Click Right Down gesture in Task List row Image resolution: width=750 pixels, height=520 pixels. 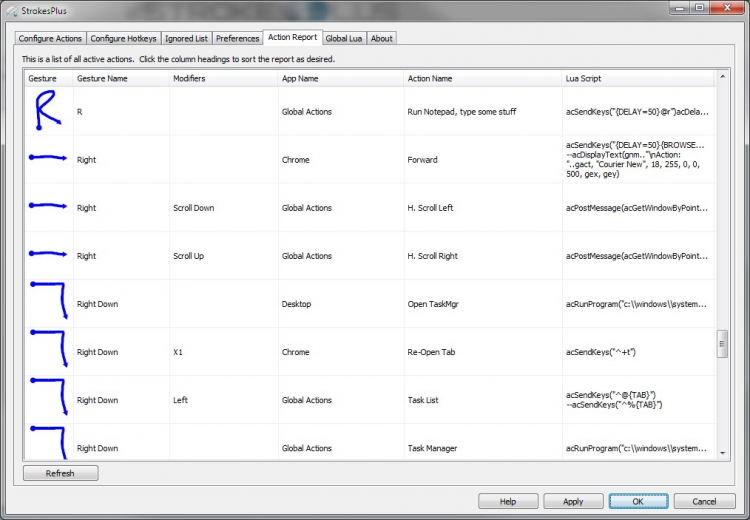click(49, 397)
